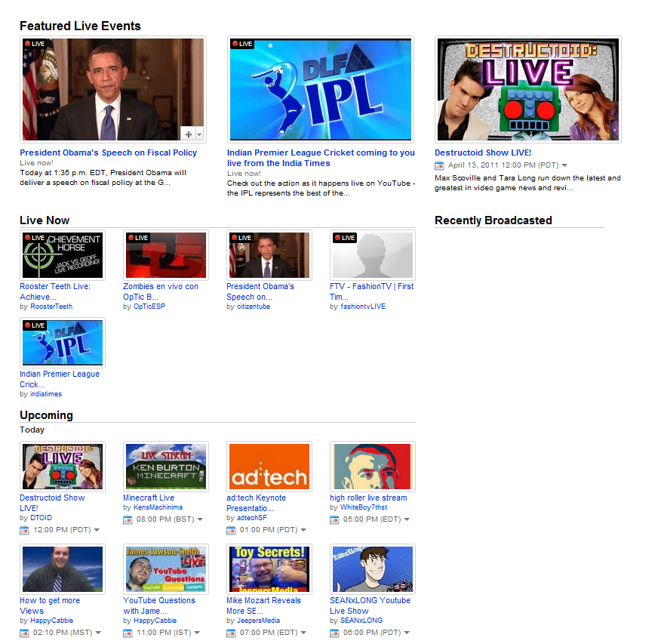Viewport: 661px width, 644px height.
Task: Open FTV - FashionTV | First Tim... link
Action: tap(371, 291)
